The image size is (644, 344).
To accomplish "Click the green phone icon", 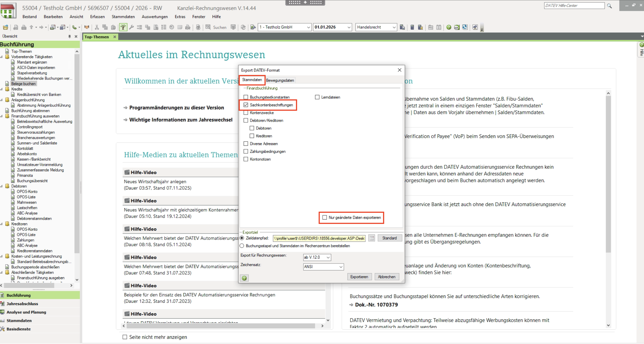I will click(x=74, y=27).
